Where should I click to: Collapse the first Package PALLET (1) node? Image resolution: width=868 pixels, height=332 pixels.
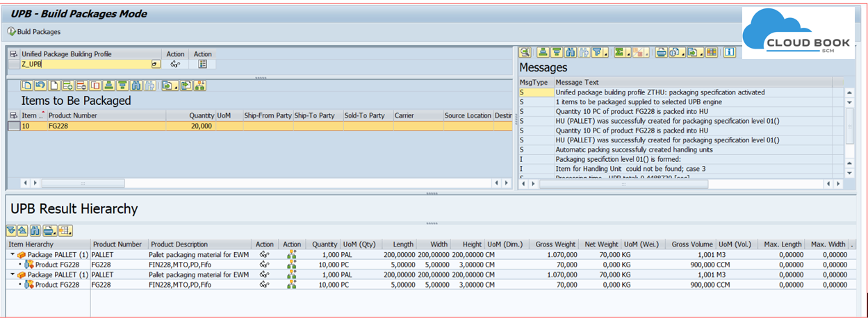coord(13,255)
